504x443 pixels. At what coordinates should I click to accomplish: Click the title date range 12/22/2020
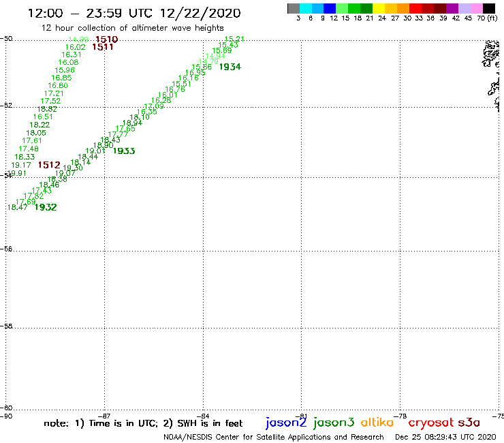(200, 13)
